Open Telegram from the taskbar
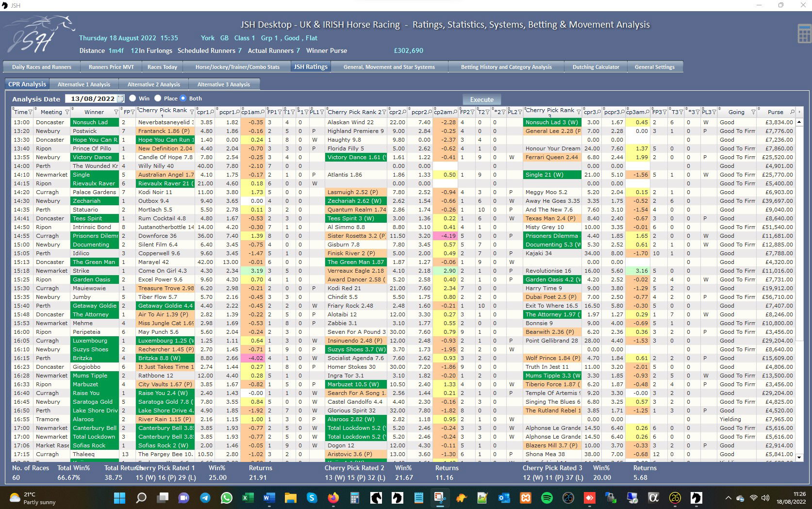Screen dimensions: 812x509 (x=205, y=498)
